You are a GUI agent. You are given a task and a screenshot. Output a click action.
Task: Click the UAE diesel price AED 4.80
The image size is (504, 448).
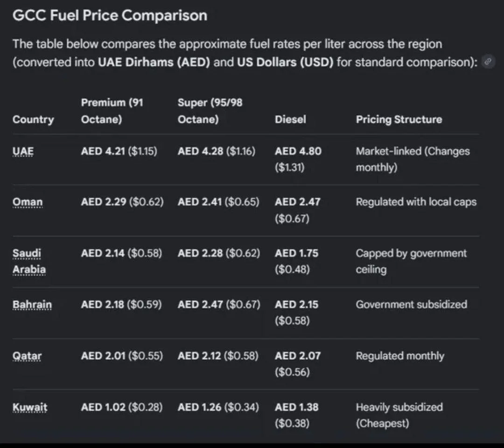298,151
